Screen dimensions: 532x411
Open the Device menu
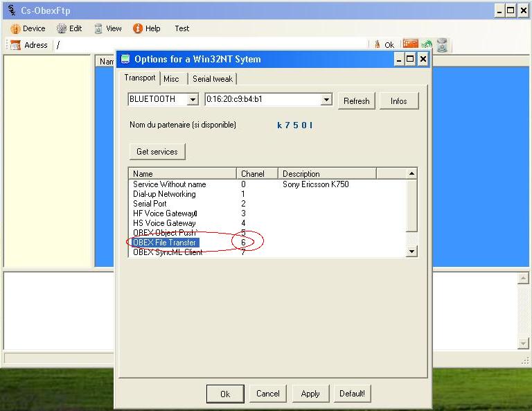[28, 28]
